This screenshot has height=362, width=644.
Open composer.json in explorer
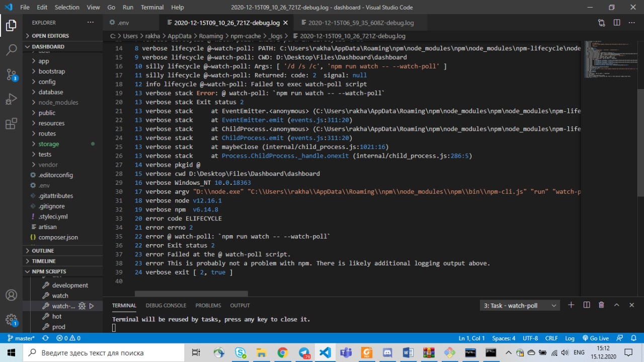[63, 237]
